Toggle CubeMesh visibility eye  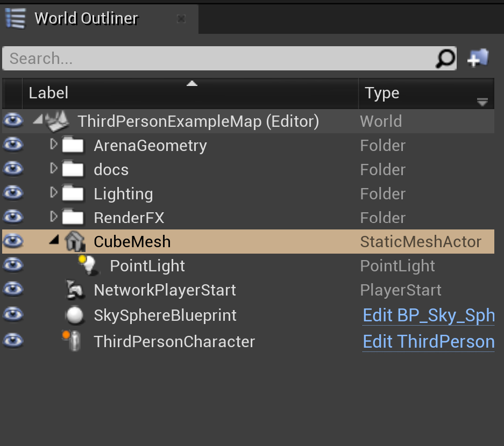point(13,241)
